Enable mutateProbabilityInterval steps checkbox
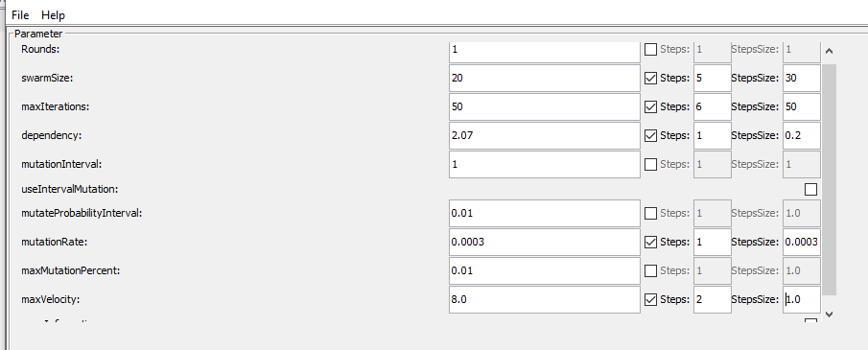This screenshot has height=350, width=868. pyautogui.click(x=651, y=213)
